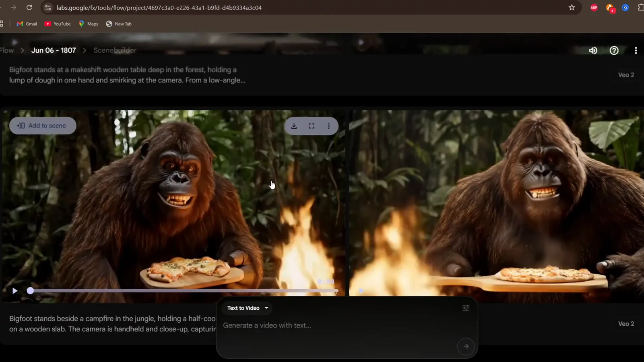Submit the prompt with arrow button
The height and width of the screenshot is (362, 644).
pos(466,346)
